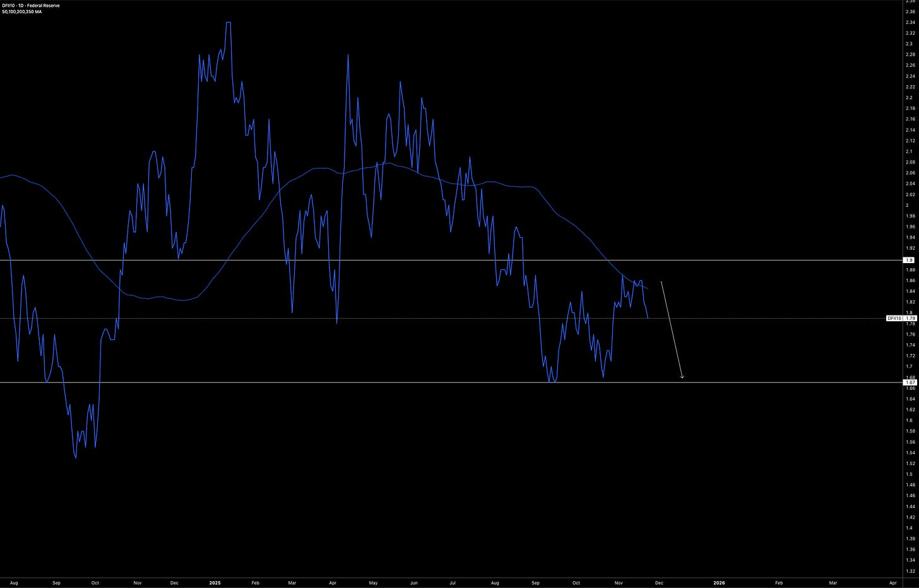Screen dimensions: 919x588
Task: Click the current price tag 1.79
Action: [x=910, y=318]
